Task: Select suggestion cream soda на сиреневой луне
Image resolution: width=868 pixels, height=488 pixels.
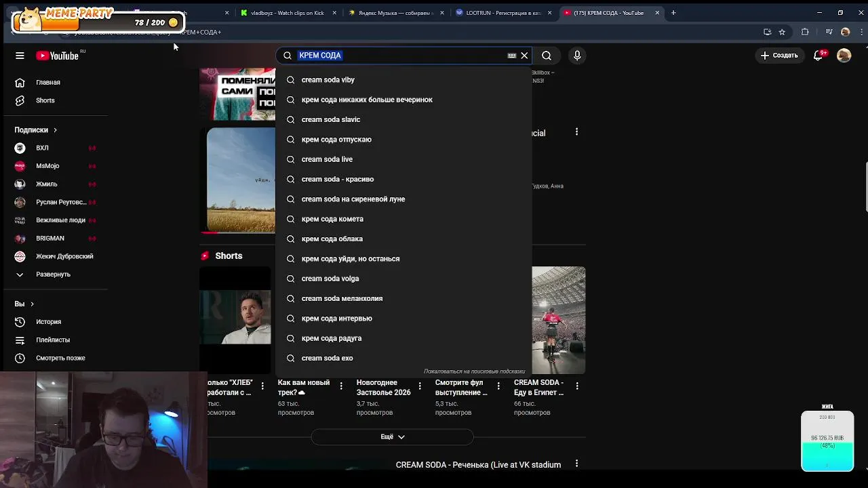Action: pos(403,199)
